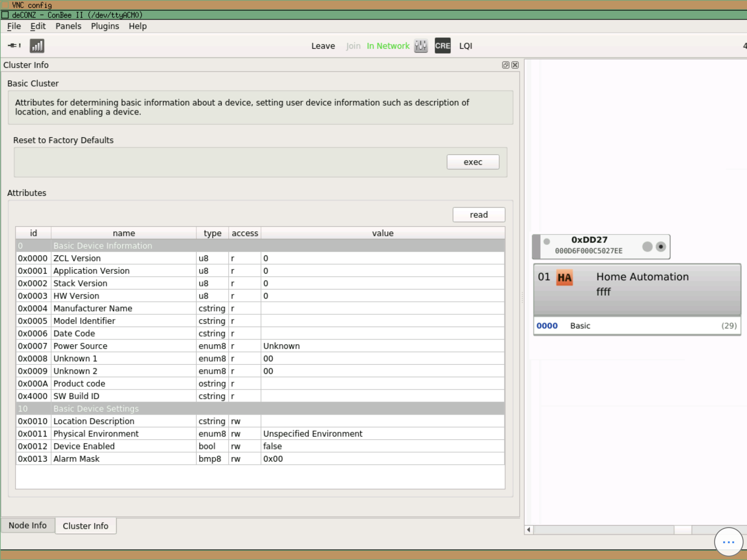Open the Panels menu

[68, 26]
